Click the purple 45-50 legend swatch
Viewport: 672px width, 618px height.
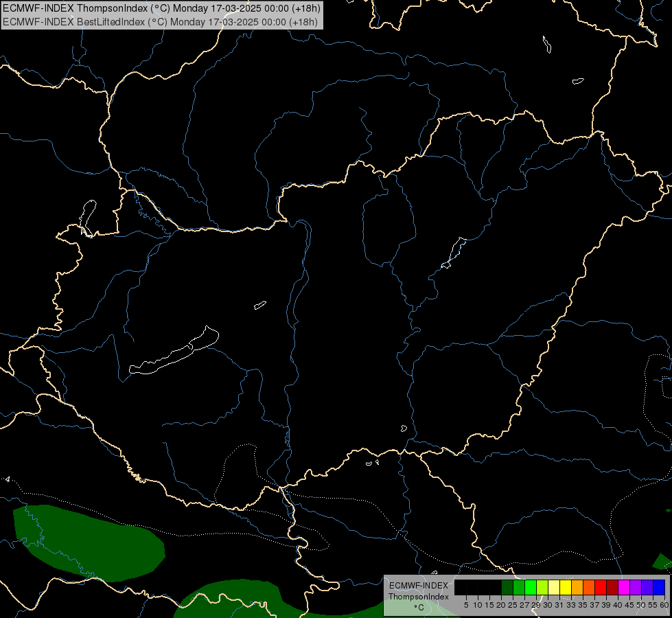tap(636, 587)
